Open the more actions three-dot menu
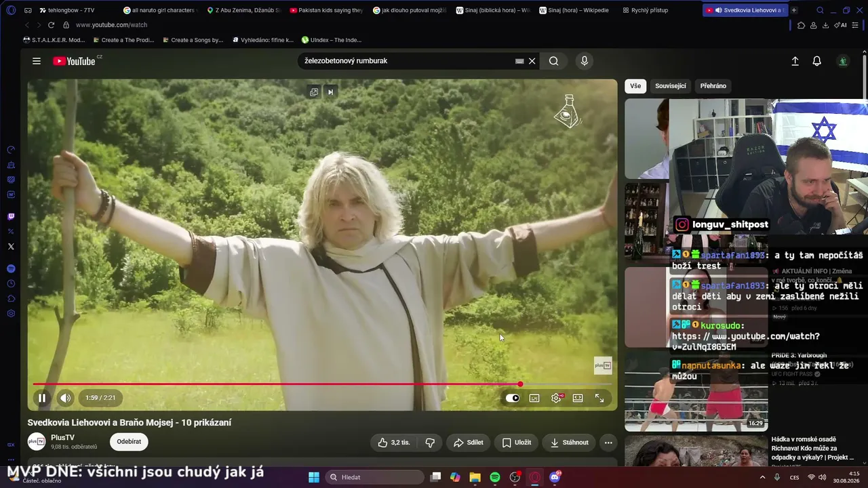 pos(608,443)
